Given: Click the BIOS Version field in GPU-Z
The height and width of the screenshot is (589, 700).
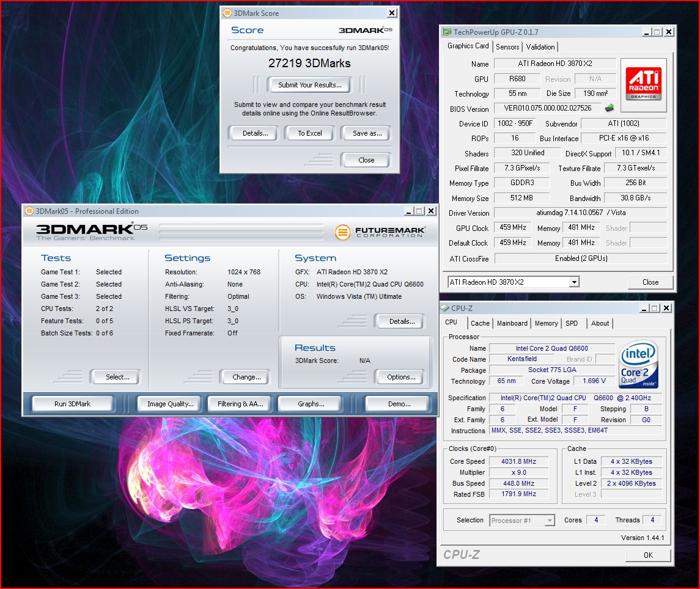Looking at the screenshot, I should [x=548, y=108].
